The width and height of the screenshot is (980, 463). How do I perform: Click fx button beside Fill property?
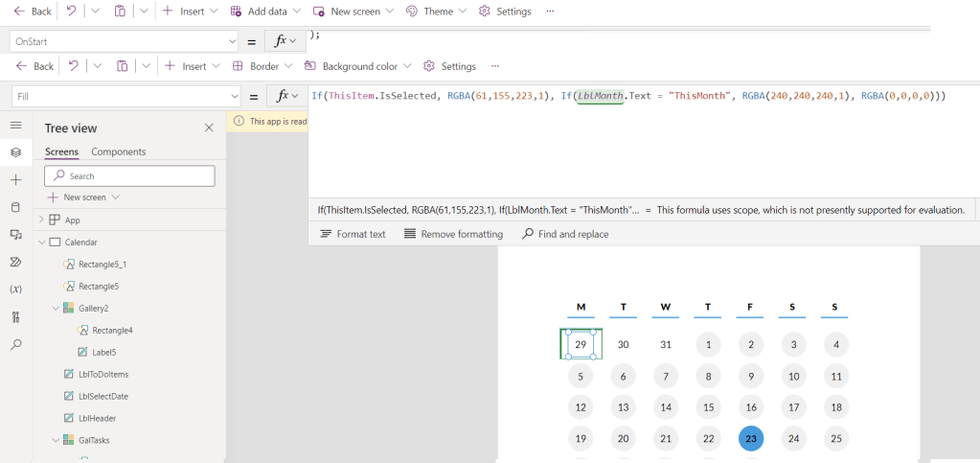point(286,97)
